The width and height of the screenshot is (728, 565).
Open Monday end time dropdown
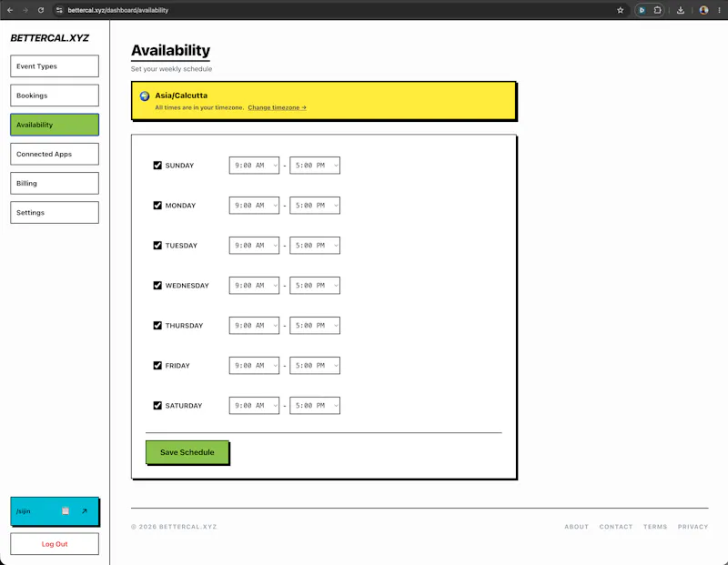pyautogui.click(x=315, y=206)
